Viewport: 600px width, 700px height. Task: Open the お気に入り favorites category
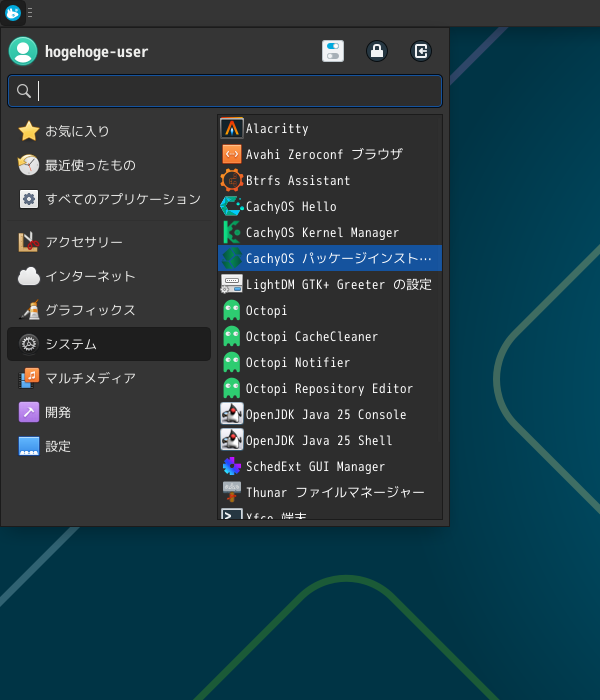pyautogui.click(x=109, y=131)
